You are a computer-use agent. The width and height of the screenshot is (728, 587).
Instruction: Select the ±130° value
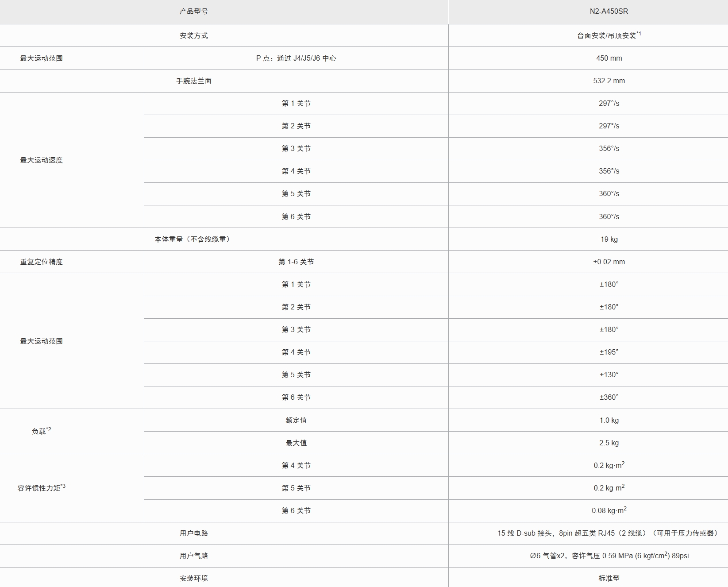pyautogui.click(x=609, y=375)
